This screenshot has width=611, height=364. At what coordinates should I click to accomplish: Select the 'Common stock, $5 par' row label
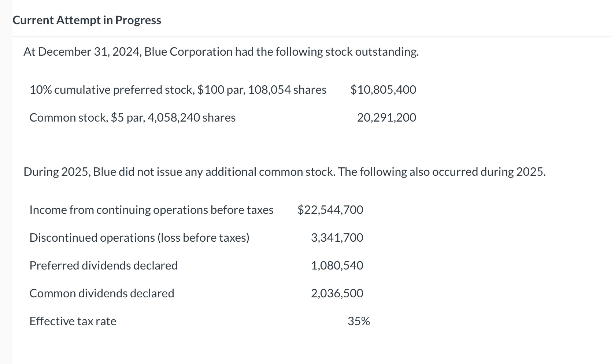click(132, 118)
